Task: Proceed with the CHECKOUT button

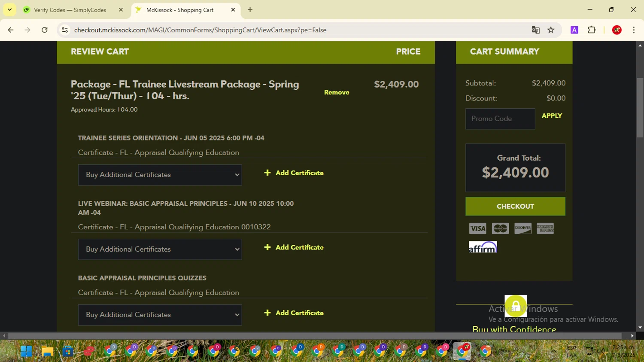Action: point(515,206)
